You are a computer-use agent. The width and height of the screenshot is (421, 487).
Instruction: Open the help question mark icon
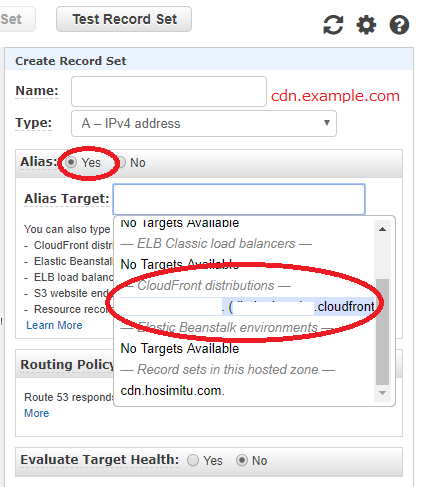[x=399, y=25]
